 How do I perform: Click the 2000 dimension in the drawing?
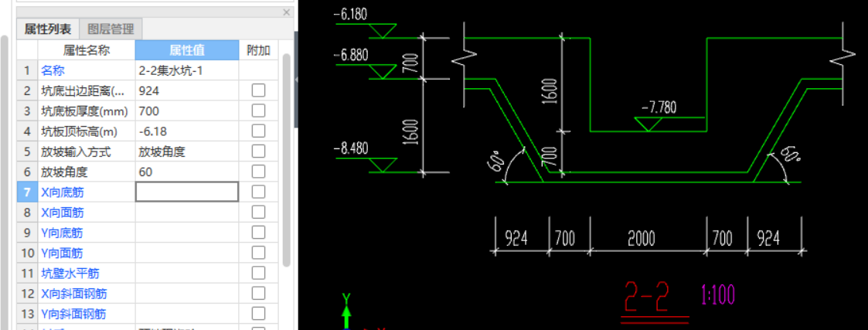tap(641, 239)
